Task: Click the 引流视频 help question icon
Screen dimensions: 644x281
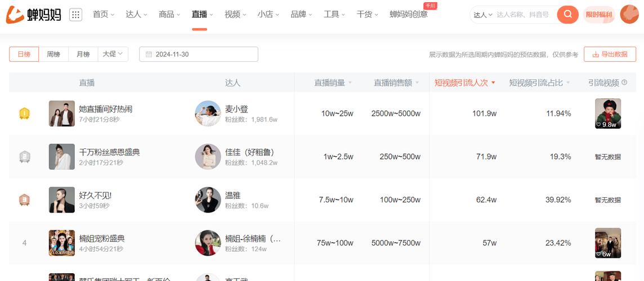Action: coord(624,83)
